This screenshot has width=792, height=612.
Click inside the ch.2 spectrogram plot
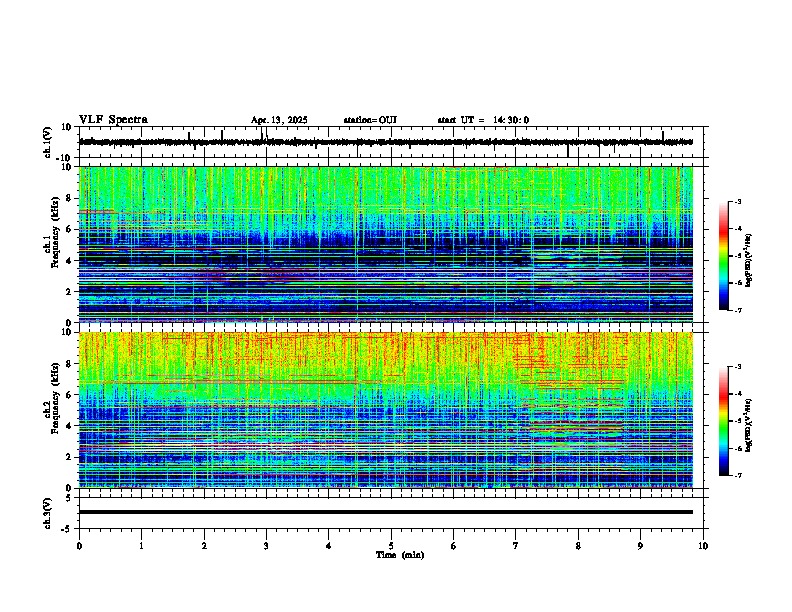pos(386,410)
